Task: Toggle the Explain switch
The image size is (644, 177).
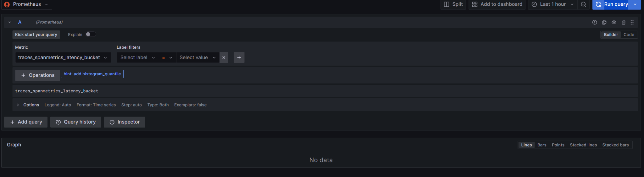Action: [x=90, y=35]
